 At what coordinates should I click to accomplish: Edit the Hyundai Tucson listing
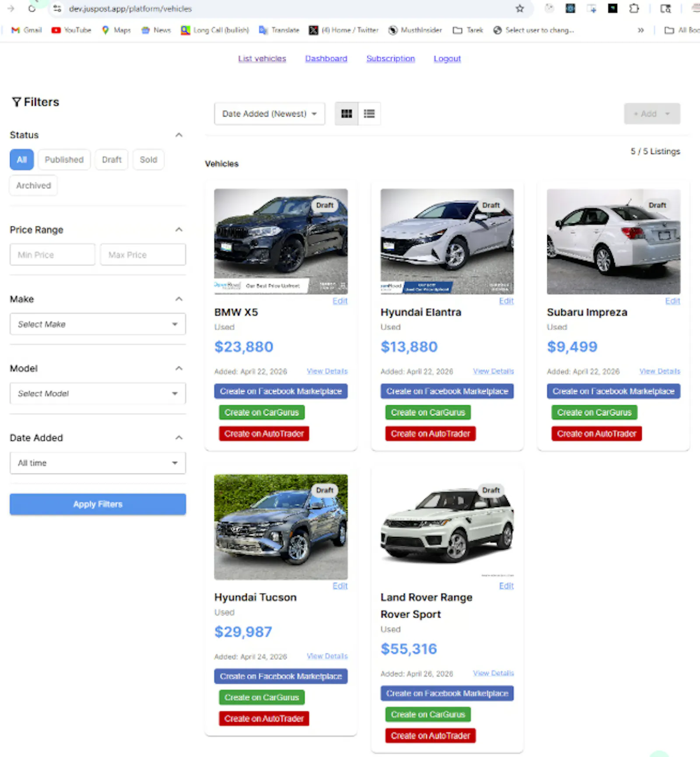(340, 586)
